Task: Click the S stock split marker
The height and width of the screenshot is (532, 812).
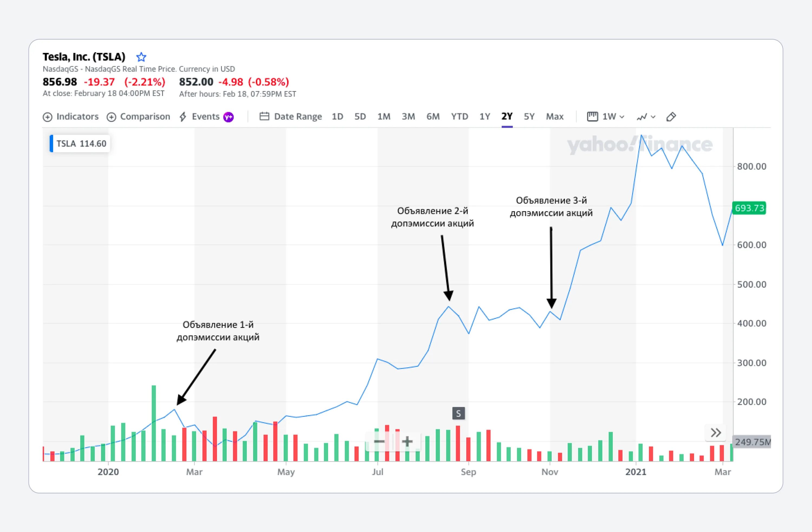Action: click(x=458, y=413)
